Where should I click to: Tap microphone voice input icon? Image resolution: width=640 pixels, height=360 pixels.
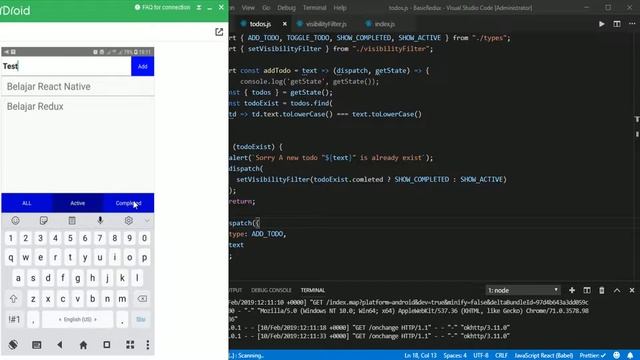[x=100, y=220]
